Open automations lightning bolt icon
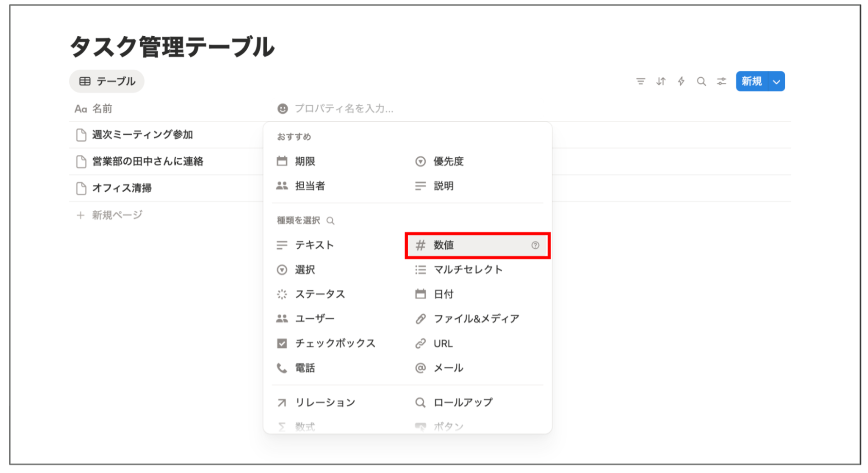The image size is (868, 473). (x=681, y=81)
